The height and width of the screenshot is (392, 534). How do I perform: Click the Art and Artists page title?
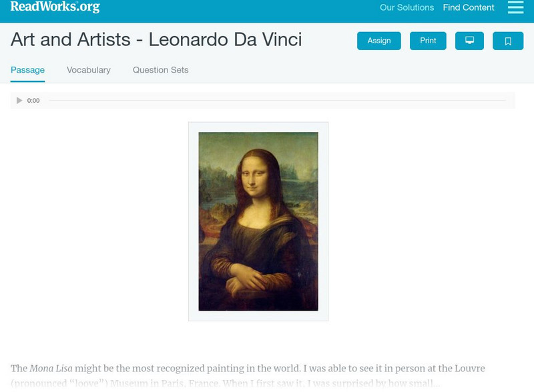coord(156,39)
